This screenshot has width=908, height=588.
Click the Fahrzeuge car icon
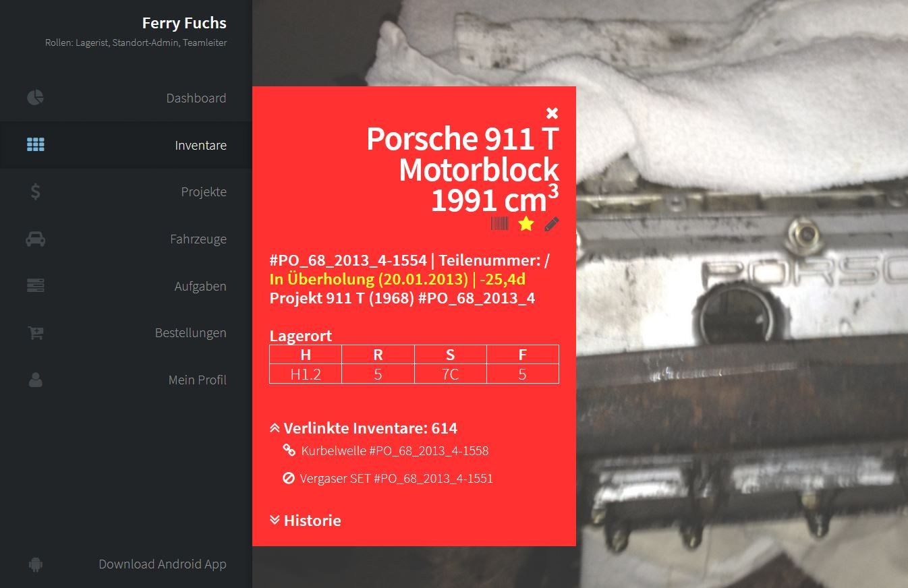point(36,239)
